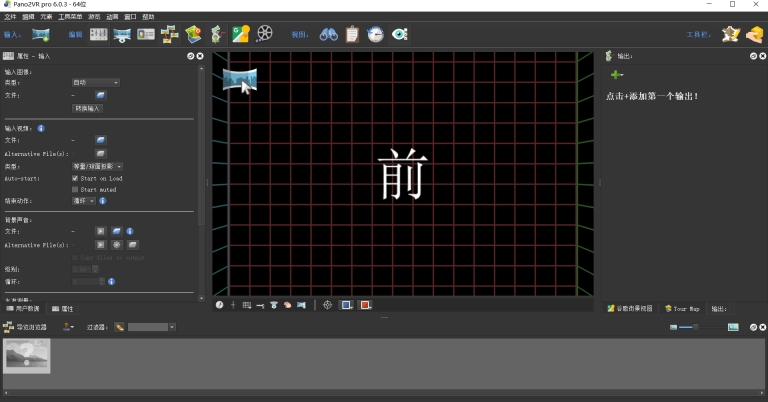Expand the 结束动作 dropdown showing 循环

coord(84,201)
